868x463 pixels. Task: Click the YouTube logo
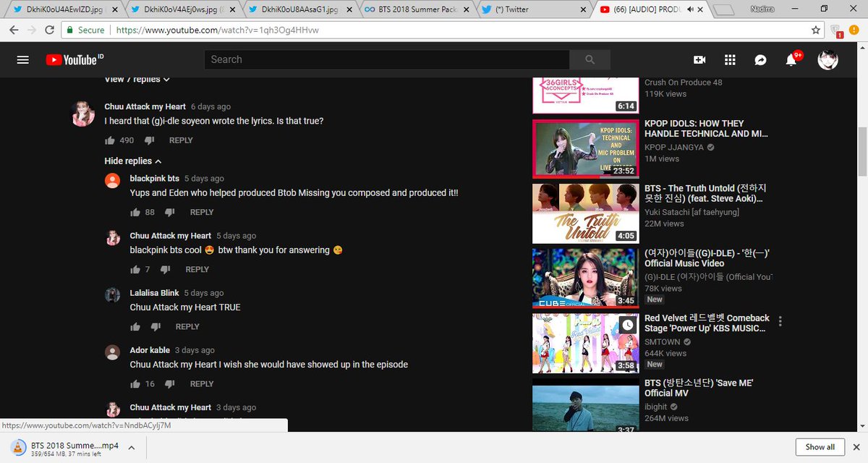(75, 60)
